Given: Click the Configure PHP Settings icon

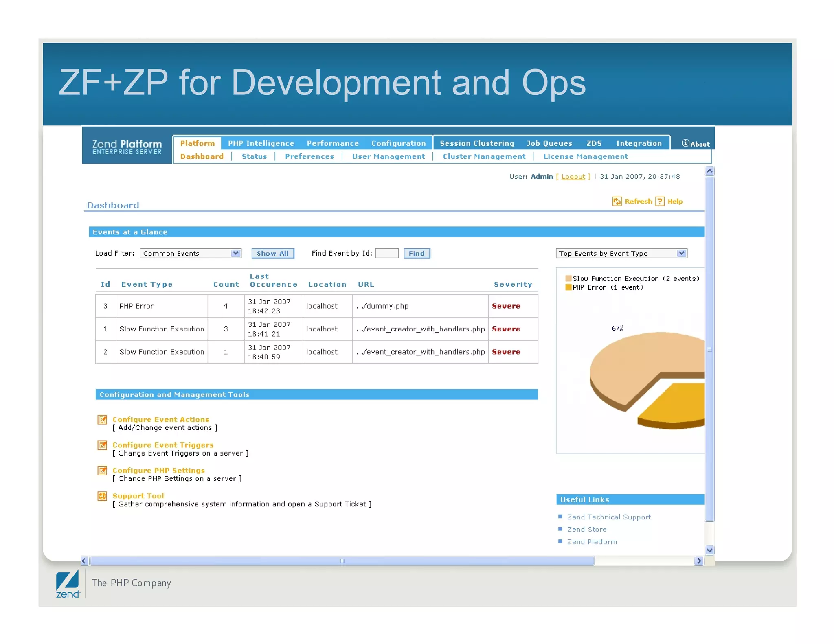Looking at the screenshot, I should pyautogui.click(x=102, y=471).
